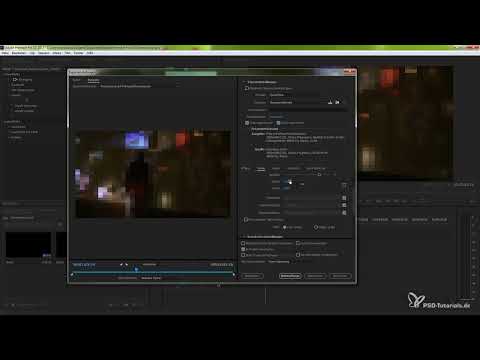480x360 pixels.
Task: Click the in-point handle on preview timeline
Action: (x=72, y=274)
